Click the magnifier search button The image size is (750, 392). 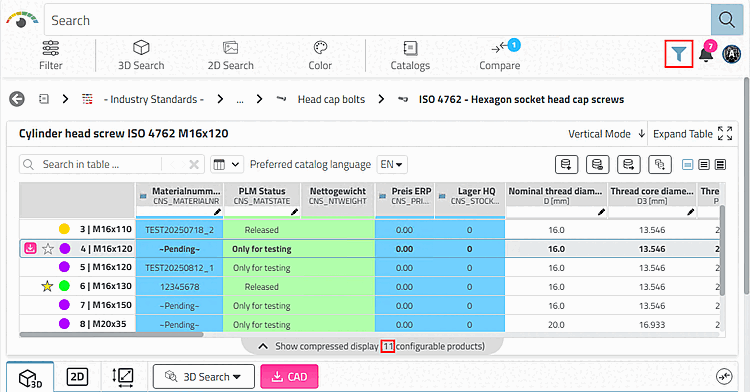pos(727,20)
